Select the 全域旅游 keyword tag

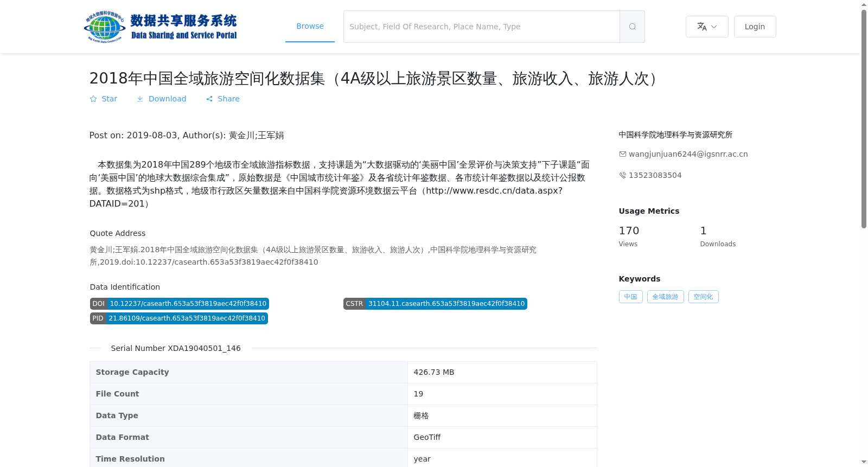point(665,297)
